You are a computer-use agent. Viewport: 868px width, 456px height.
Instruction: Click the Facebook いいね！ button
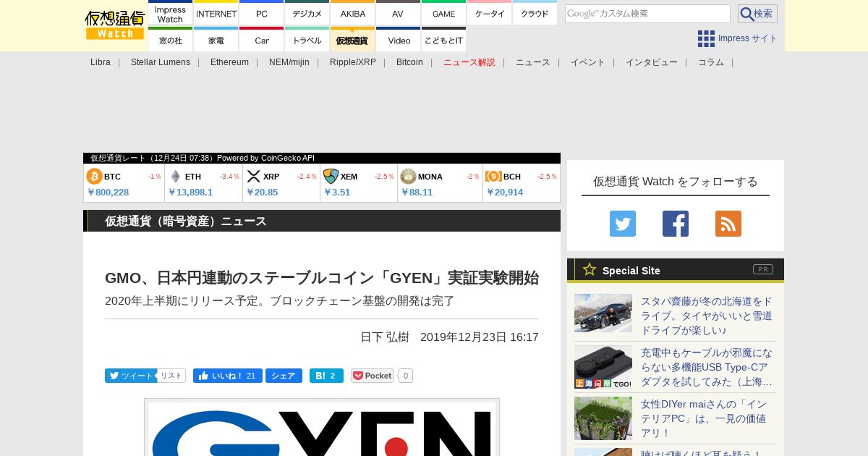point(228,376)
